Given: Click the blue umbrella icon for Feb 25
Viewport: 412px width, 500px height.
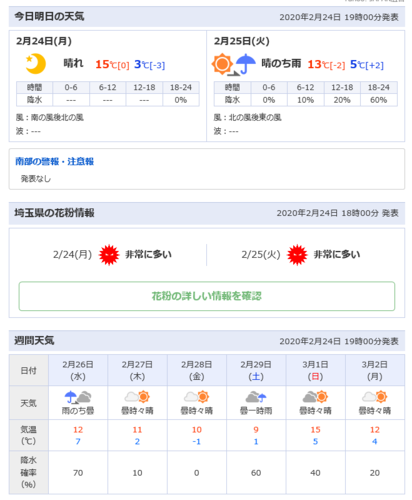Looking at the screenshot, I should click(246, 64).
